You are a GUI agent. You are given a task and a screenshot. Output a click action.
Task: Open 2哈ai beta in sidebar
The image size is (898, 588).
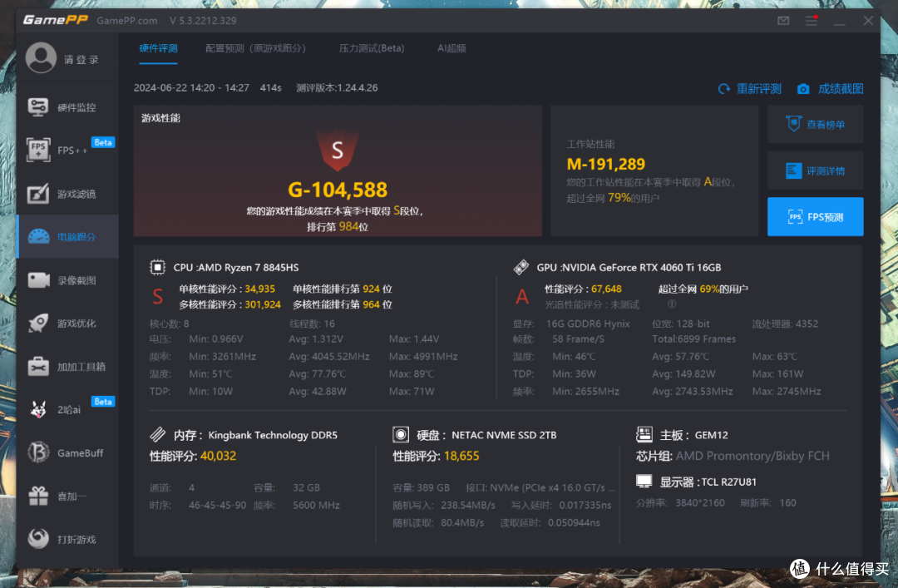coord(67,410)
